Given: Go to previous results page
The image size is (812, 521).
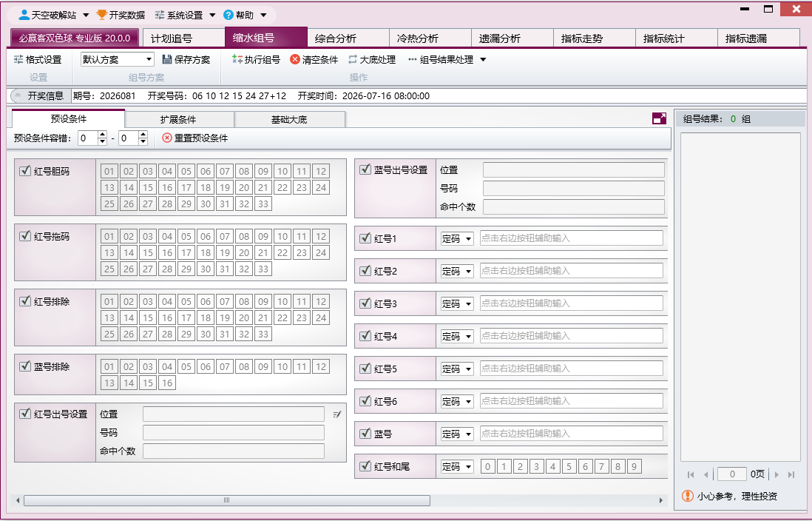Looking at the screenshot, I should point(706,474).
